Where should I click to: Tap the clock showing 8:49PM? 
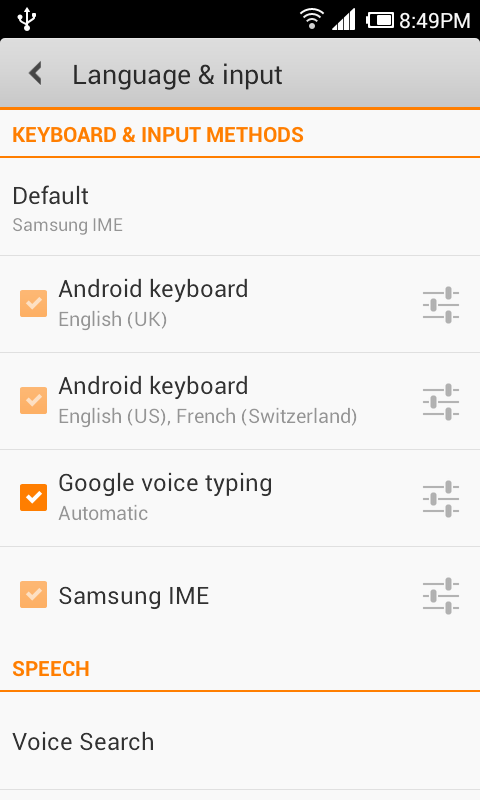click(x=435, y=20)
